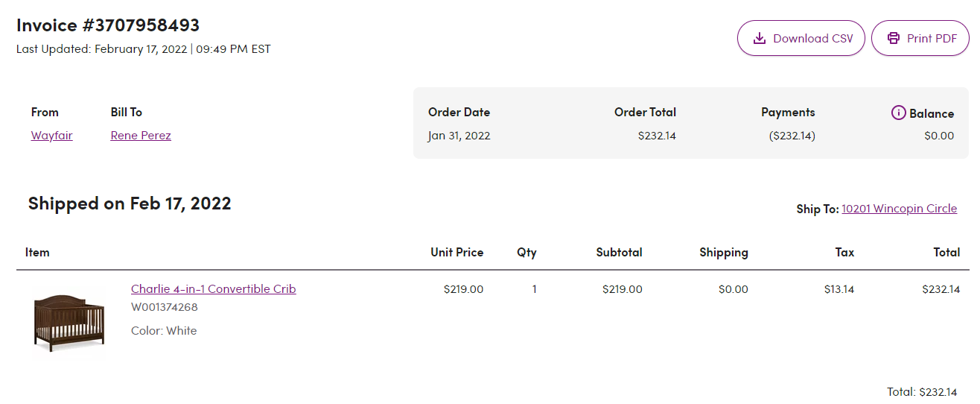This screenshot has width=980, height=404.
Task: Click the Qty column header
Action: [526, 252]
